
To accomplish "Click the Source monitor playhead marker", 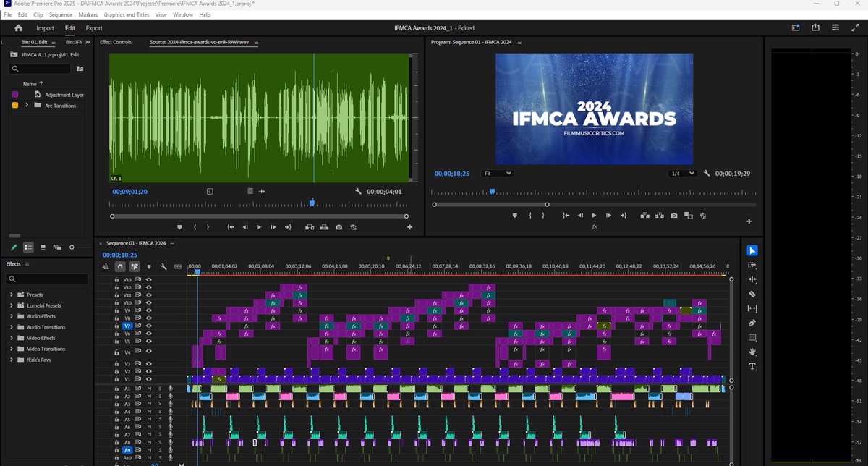I will (312, 202).
